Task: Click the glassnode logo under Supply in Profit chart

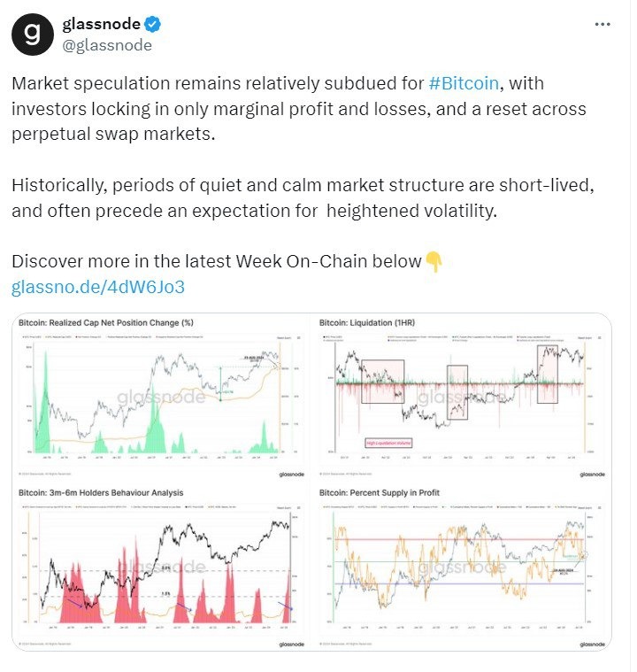Action: tap(592, 645)
